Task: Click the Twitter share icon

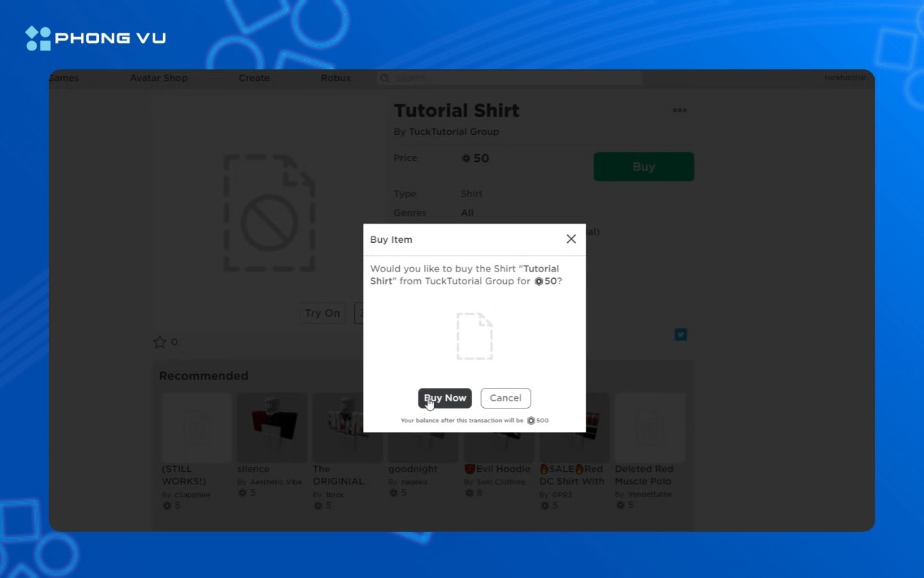Action: [681, 335]
